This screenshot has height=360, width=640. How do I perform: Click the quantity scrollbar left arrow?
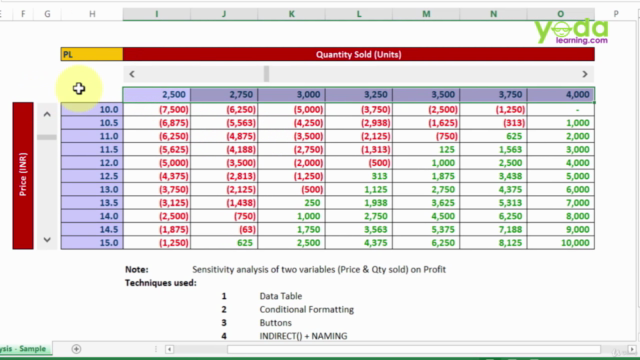[132, 74]
